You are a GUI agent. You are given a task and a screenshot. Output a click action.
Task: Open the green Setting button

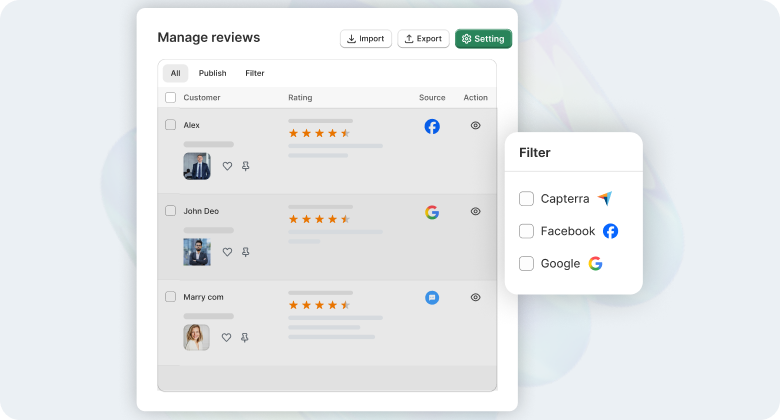tap(483, 39)
